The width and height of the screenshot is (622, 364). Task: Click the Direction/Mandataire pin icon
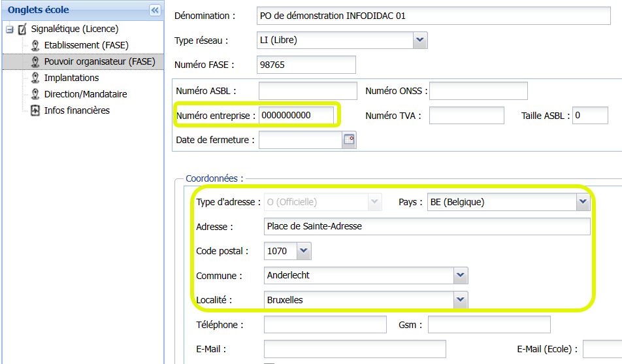pyautogui.click(x=35, y=94)
